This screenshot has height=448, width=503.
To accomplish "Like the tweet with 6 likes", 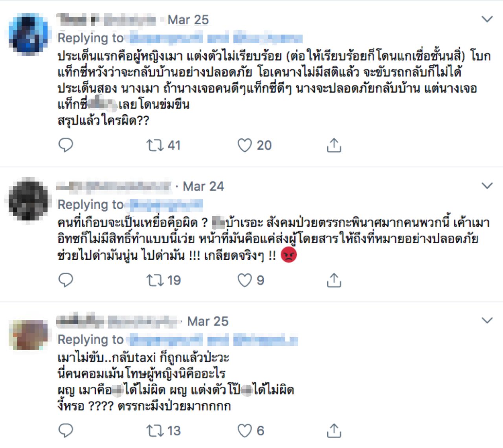I will tap(244, 431).
